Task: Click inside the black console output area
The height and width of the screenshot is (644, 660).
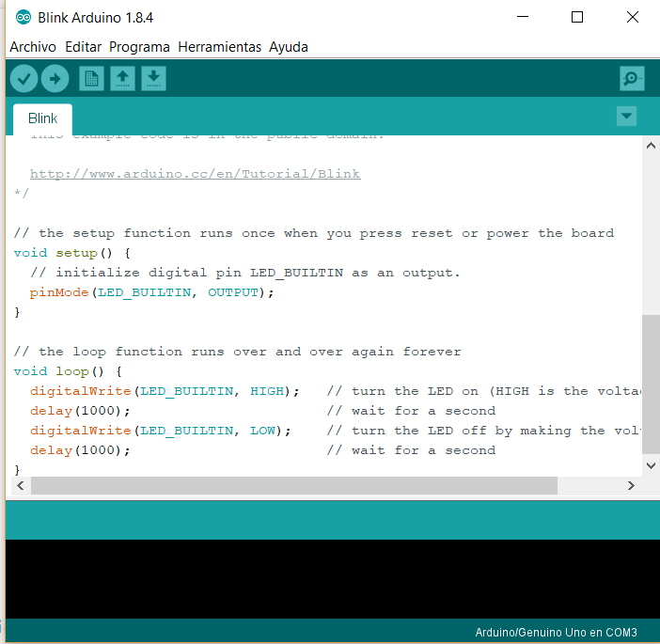Action: tap(333, 579)
